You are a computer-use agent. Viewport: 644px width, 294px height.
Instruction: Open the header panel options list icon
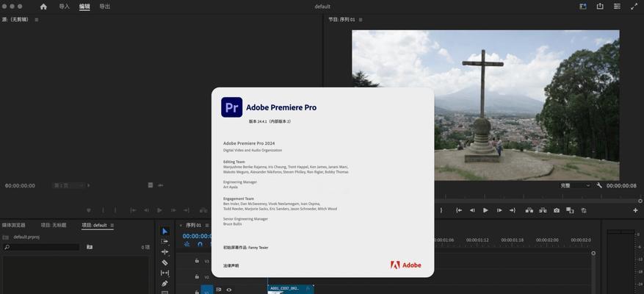(x=618, y=7)
